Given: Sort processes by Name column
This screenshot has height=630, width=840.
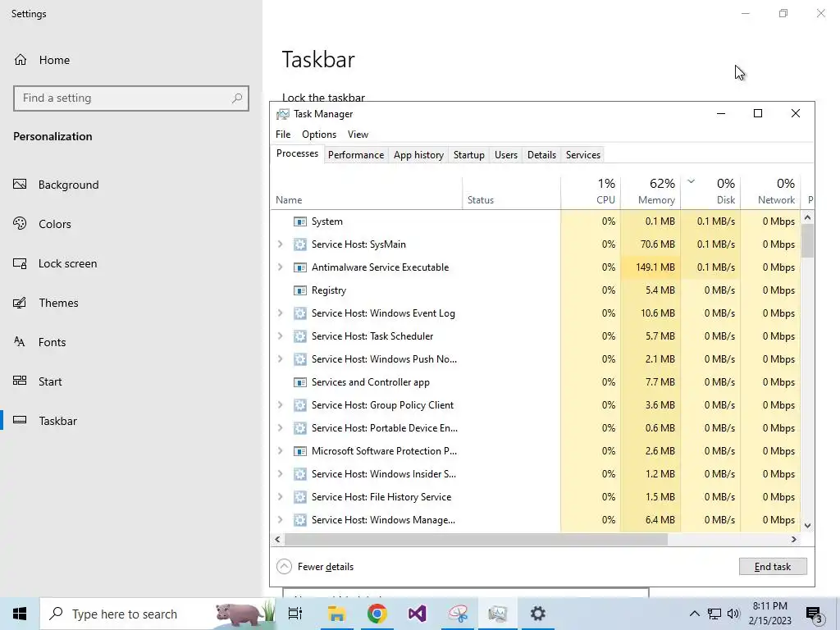Looking at the screenshot, I should point(367,193).
